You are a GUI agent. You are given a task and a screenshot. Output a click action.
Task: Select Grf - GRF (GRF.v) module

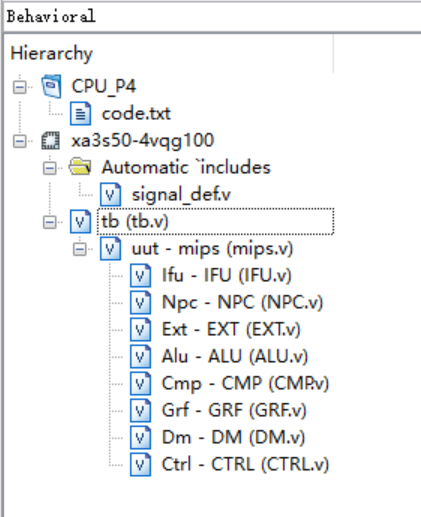coord(234,411)
